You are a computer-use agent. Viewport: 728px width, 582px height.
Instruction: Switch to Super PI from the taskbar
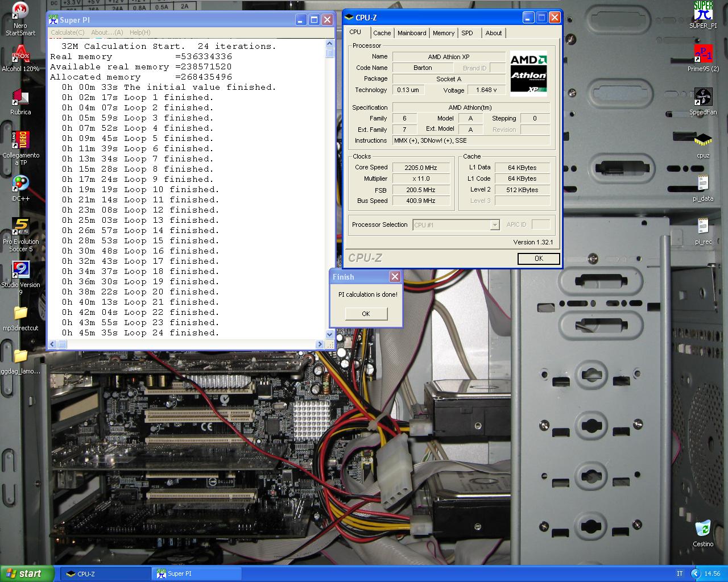(x=197, y=574)
